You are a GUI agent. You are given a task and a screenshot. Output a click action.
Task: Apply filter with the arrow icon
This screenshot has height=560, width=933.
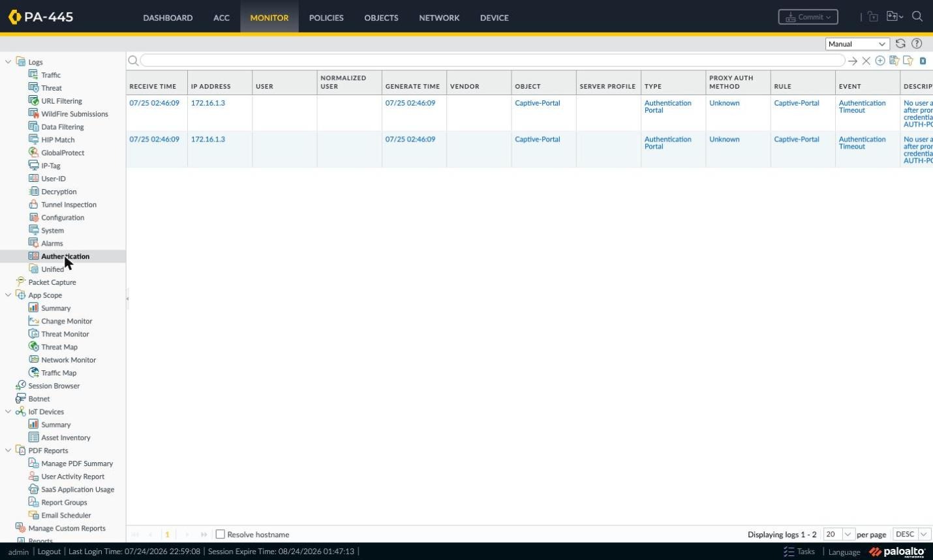(x=852, y=61)
